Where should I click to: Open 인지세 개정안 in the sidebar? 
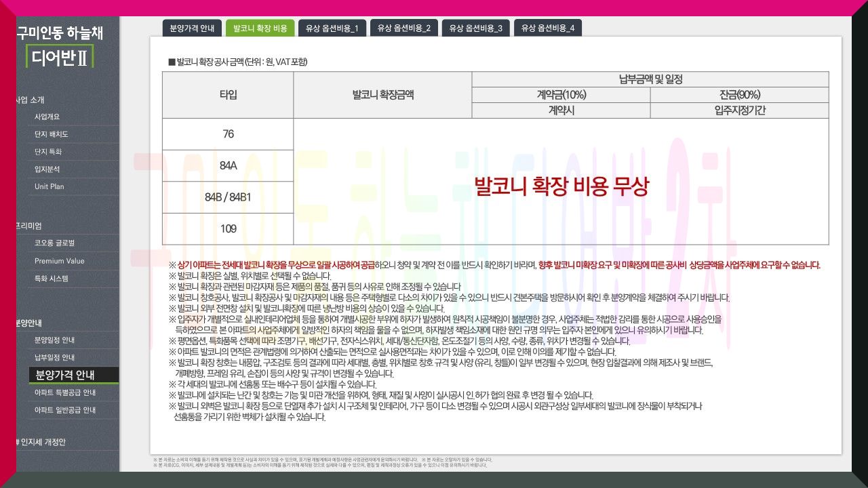click(41, 442)
